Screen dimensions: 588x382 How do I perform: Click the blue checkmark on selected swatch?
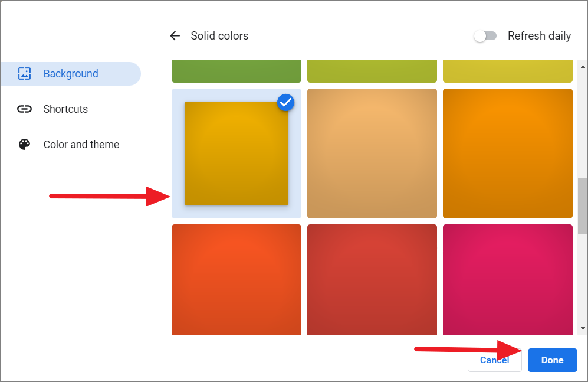pyautogui.click(x=286, y=103)
